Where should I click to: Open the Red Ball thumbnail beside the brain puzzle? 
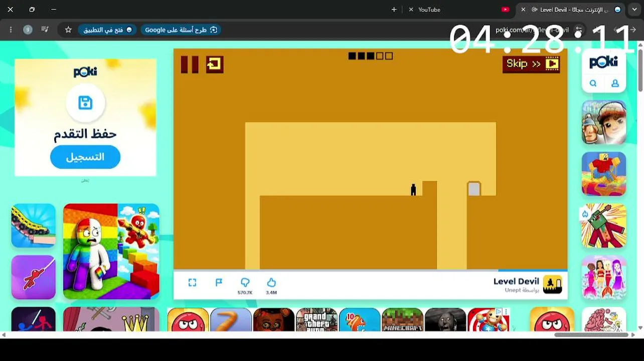click(552, 319)
